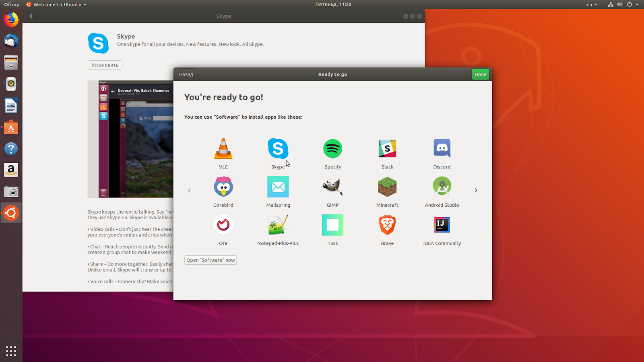Viewport: 644px width, 362px height.
Task: Select the Discord app icon
Action: click(442, 148)
